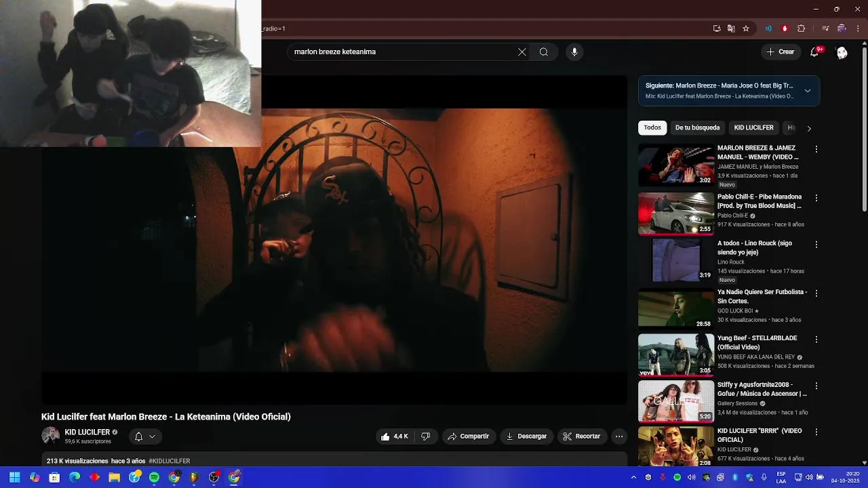The height and width of the screenshot is (488, 868).
Task: Open options for Ya Nadie Quiere Ser Futbolista
Action: coord(816,293)
